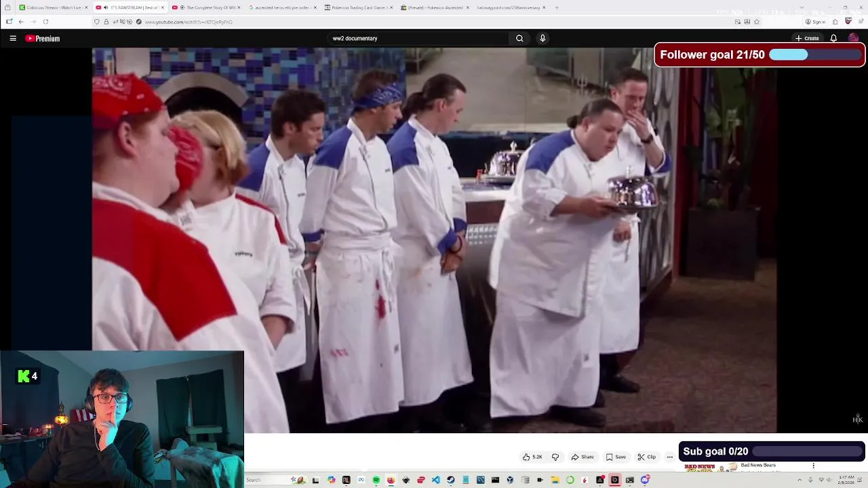868x488 pixels.
Task: Open the YouTube account avatar menu
Action: tap(853, 39)
